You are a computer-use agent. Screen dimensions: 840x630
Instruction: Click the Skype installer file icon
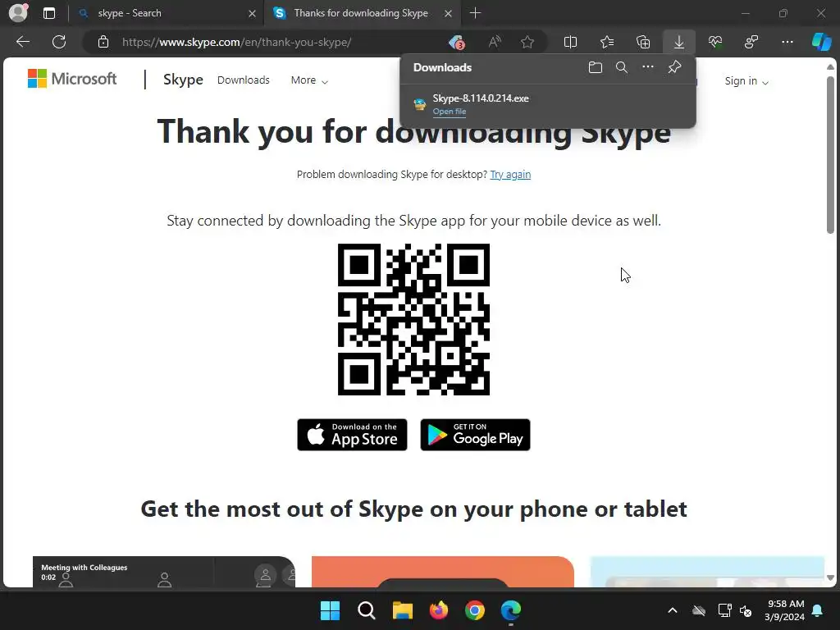coord(419,104)
